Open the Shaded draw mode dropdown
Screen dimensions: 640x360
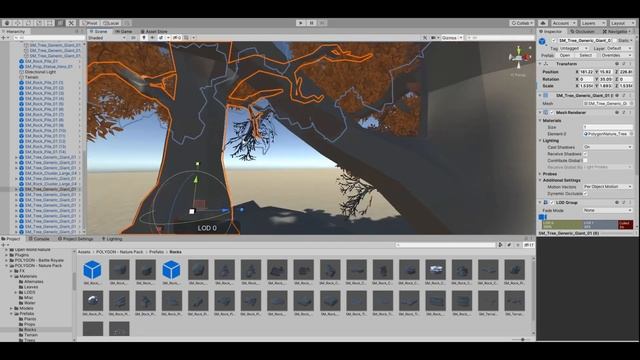[107, 38]
